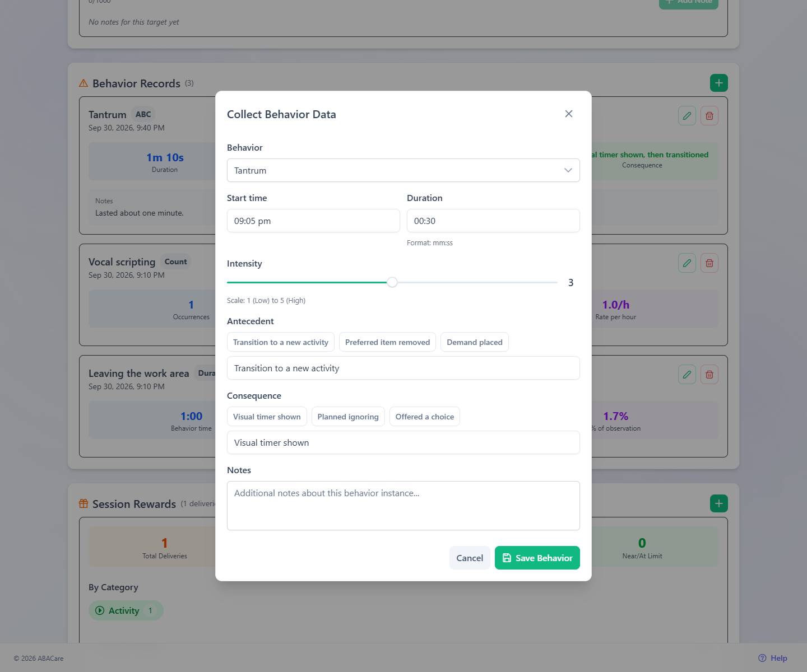Open the Help link in footer
807x672 pixels.
773,658
